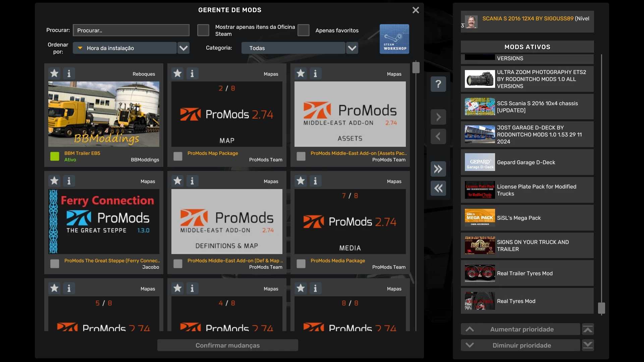644x362 pixels.
Task: Deactivate all mods double left arrows
Action: pos(438,188)
